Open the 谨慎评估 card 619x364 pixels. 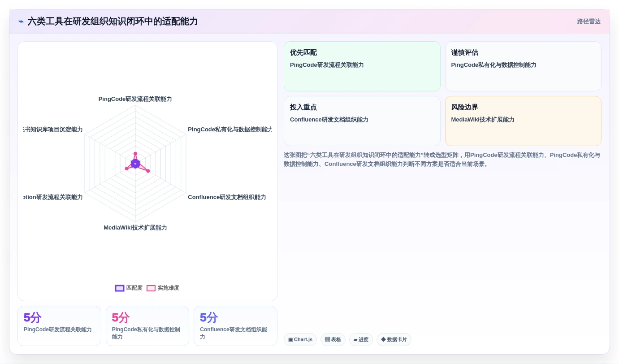(x=523, y=66)
